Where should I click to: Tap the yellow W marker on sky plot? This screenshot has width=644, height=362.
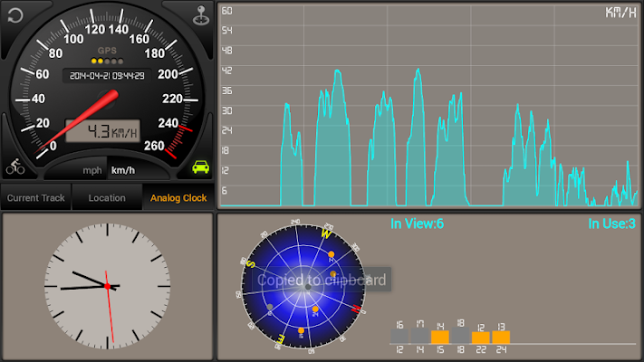click(x=326, y=234)
